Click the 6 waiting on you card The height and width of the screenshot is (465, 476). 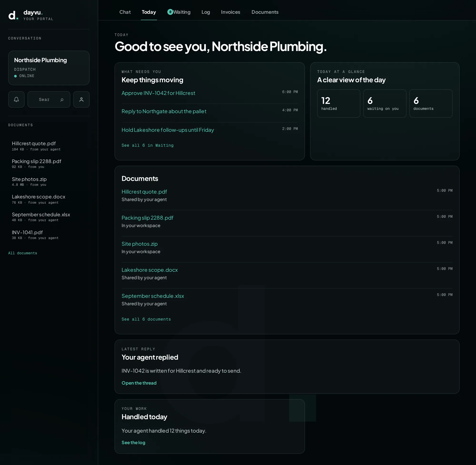(385, 104)
